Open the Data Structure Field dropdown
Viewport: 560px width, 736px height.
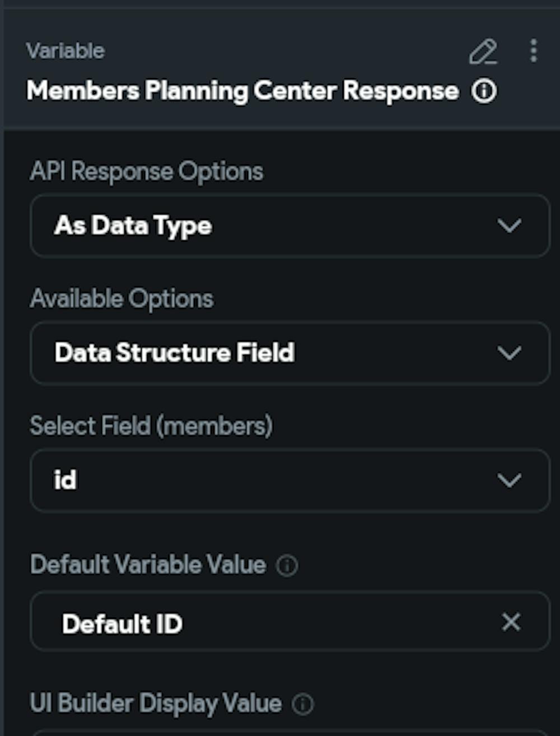pyautogui.click(x=290, y=353)
